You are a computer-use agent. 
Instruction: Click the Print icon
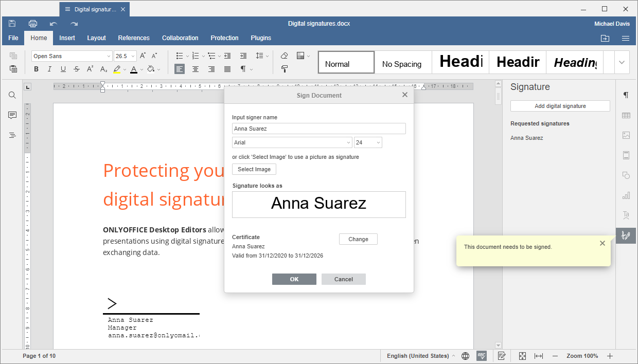(33, 24)
